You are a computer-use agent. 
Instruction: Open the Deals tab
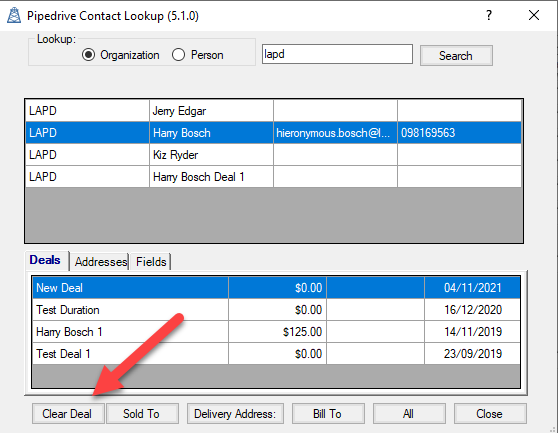(x=45, y=260)
